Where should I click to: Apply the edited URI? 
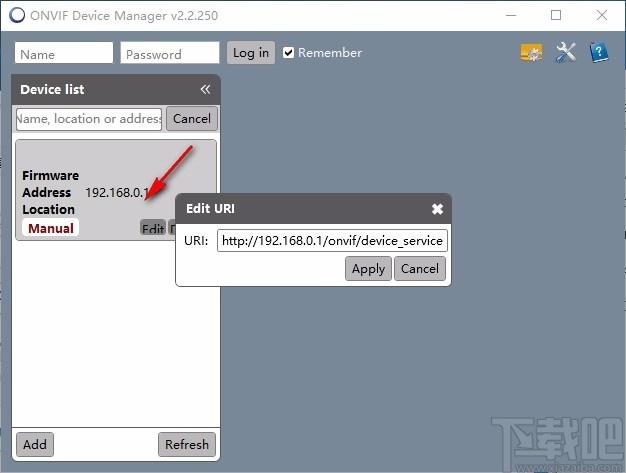pyautogui.click(x=368, y=268)
